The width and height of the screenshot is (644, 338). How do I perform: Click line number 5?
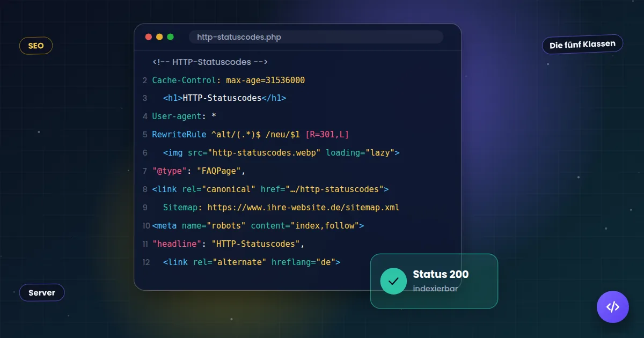click(x=145, y=134)
